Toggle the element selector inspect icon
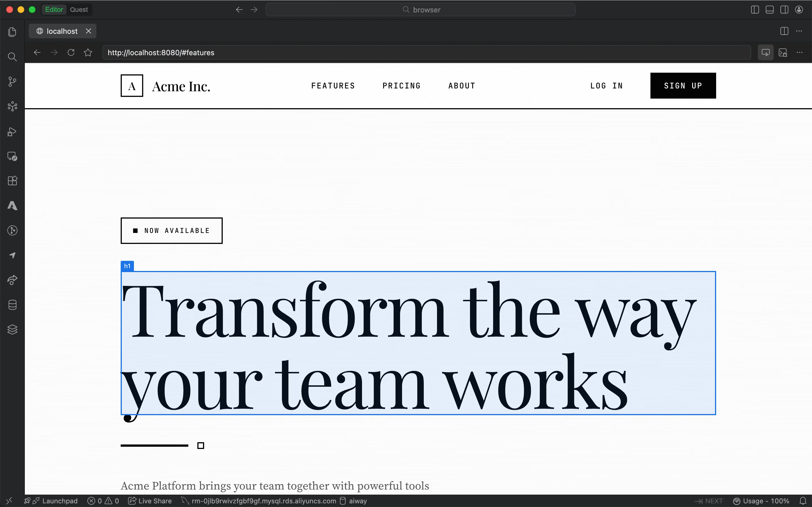 pos(765,53)
